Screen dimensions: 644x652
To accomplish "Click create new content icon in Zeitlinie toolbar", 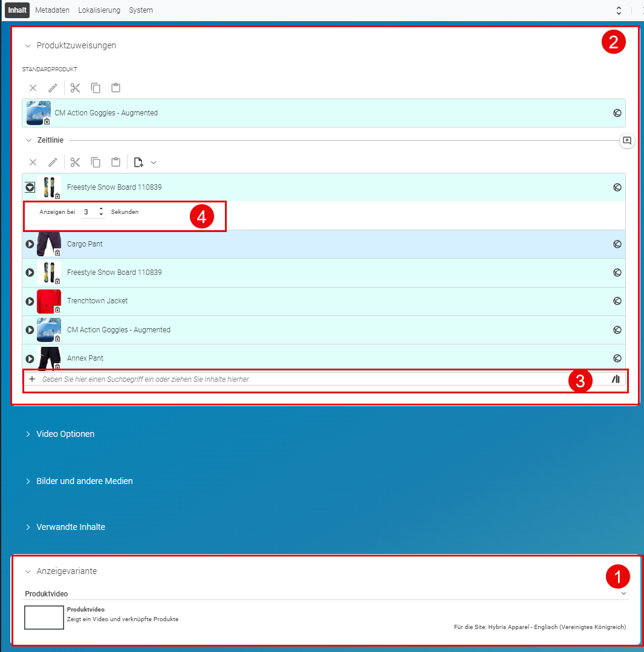I will click(138, 162).
